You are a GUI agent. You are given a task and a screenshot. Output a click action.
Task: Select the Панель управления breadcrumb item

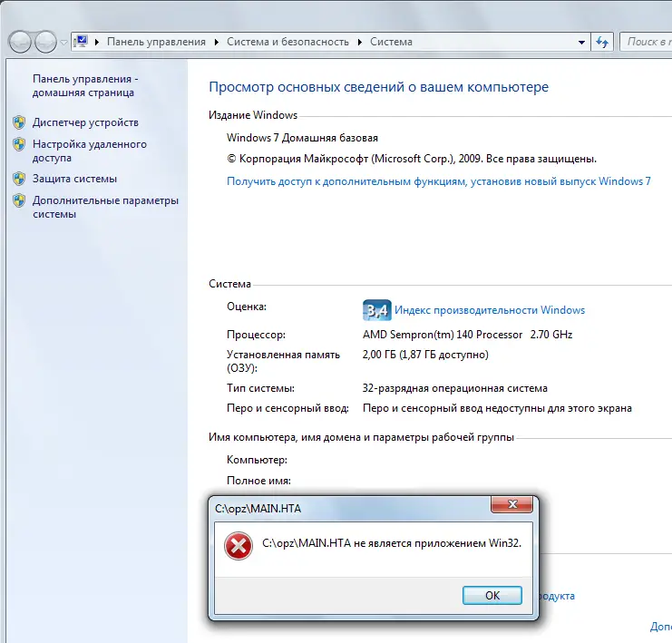coord(156,42)
